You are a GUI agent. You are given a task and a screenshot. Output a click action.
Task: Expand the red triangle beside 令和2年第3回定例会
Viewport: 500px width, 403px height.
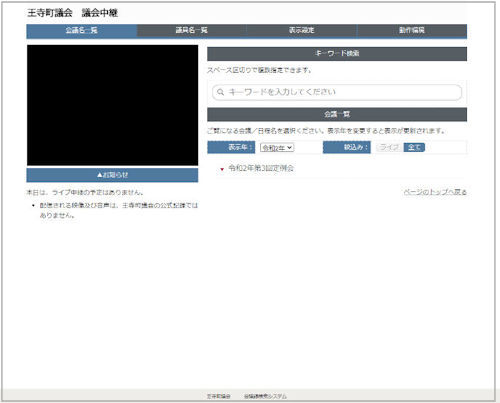pos(222,169)
